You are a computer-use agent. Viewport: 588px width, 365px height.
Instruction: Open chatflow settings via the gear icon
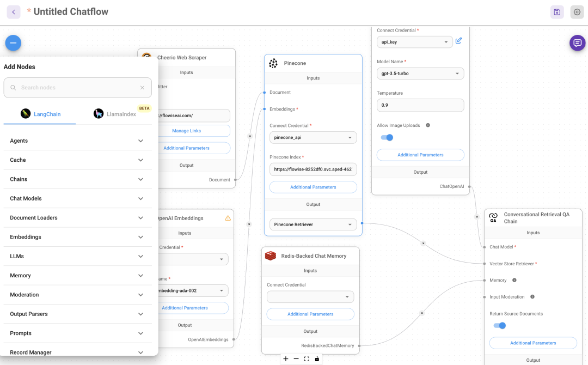coord(577,11)
